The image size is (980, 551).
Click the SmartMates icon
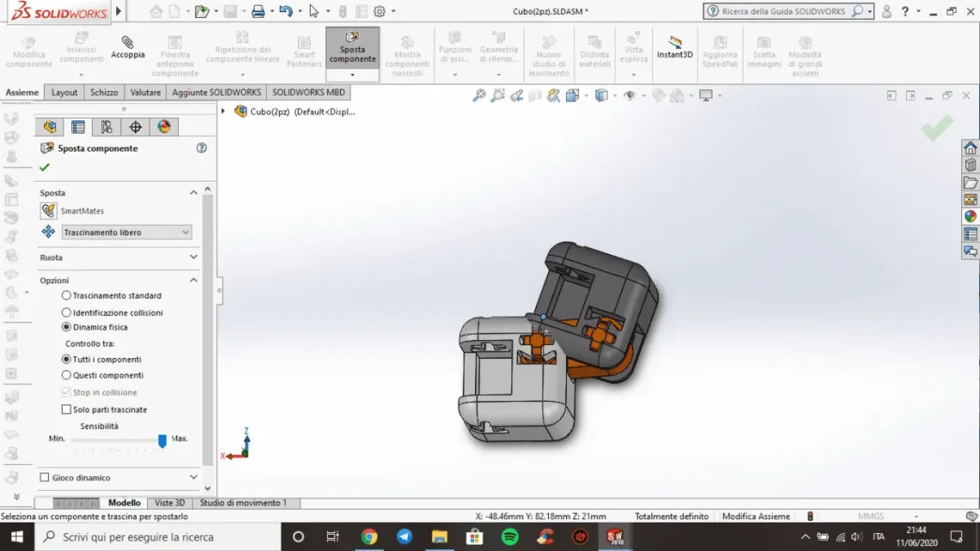coord(48,211)
